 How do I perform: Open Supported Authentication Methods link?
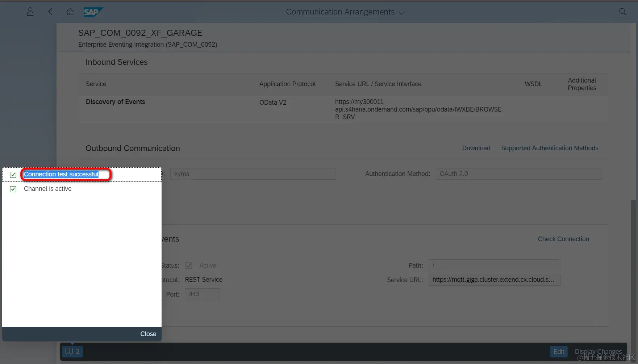(550, 148)
